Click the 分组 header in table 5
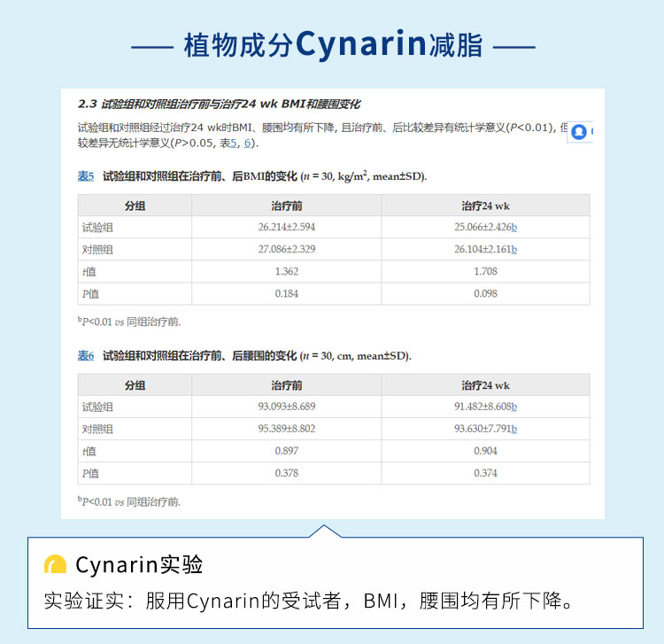The image size is (664, 644). point(135,206)
